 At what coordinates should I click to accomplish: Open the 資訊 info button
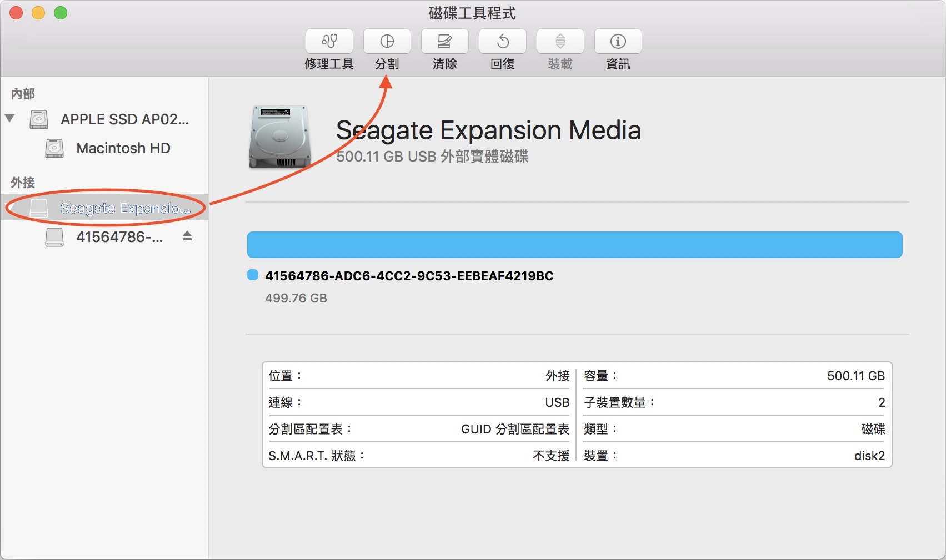coord(618,42)
